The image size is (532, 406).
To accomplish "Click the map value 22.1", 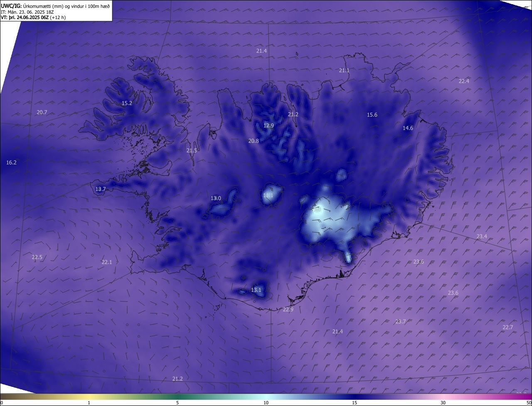I will [x=107, y=262].
